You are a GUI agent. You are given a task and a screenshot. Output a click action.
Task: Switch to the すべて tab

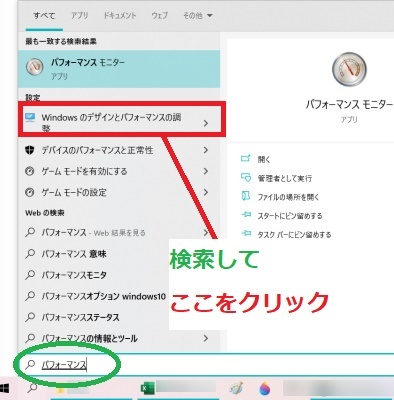(x=44, y=16)
